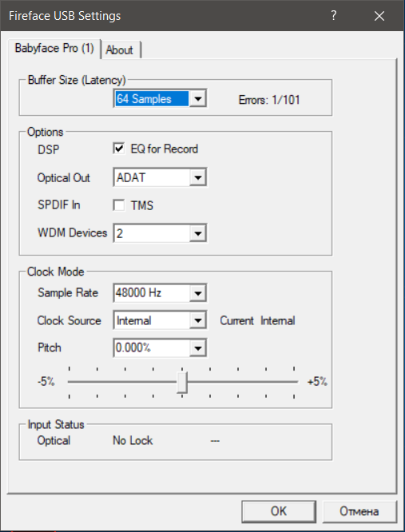This screenshot has width=405, height=532.
Task: Toggle EQ for Record checkbox
Action: pos(119,149)
